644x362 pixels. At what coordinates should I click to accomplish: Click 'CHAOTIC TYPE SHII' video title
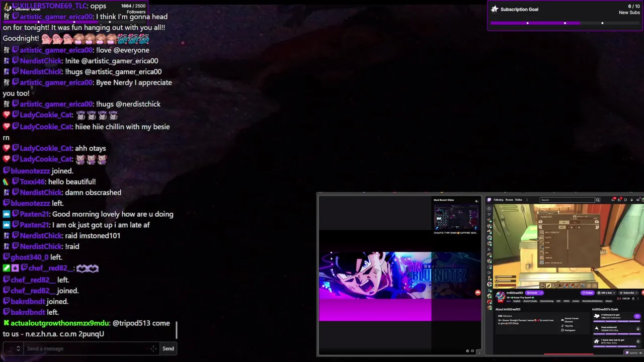456,233
